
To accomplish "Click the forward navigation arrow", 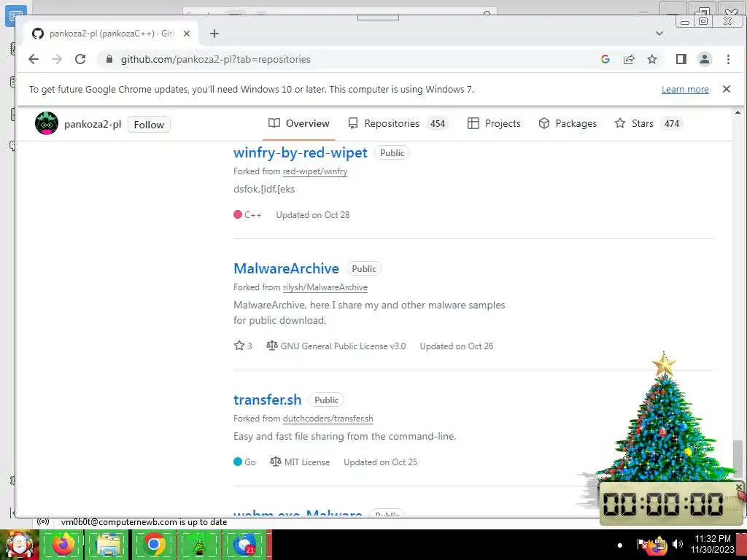I will [57, 59].
